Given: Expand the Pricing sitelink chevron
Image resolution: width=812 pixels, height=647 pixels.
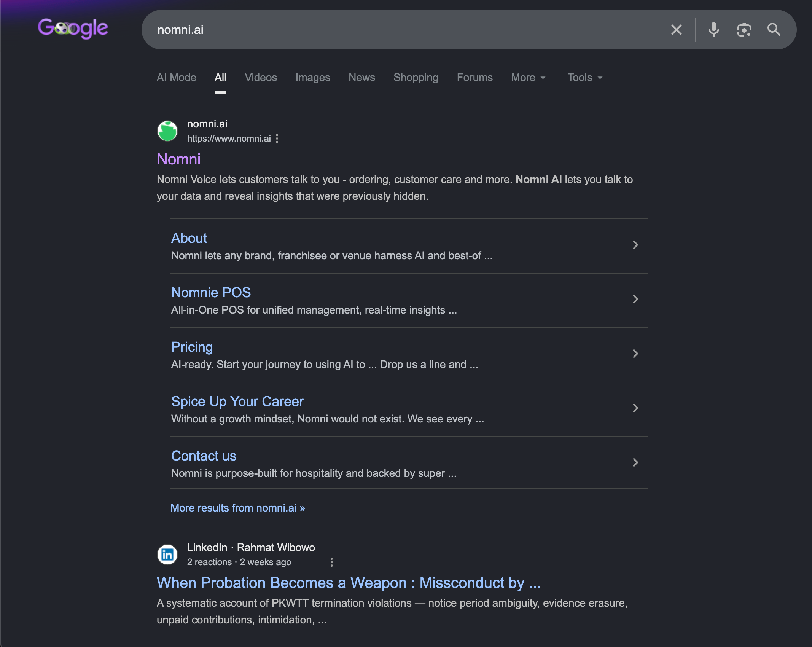Looking at the screenshot, I should tap(635, 354).
